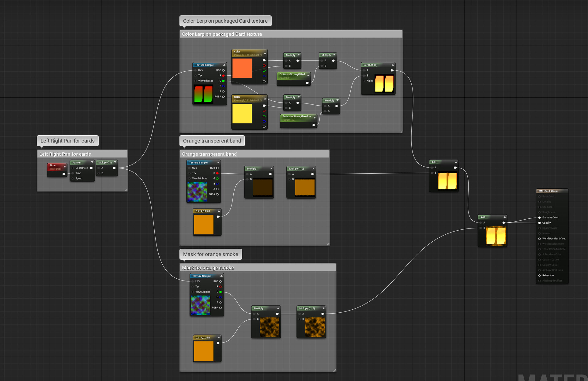Click the Refraction input pin
Image resolution: width=588 pixels, height=381 pixels.
(x=540, y=275)
